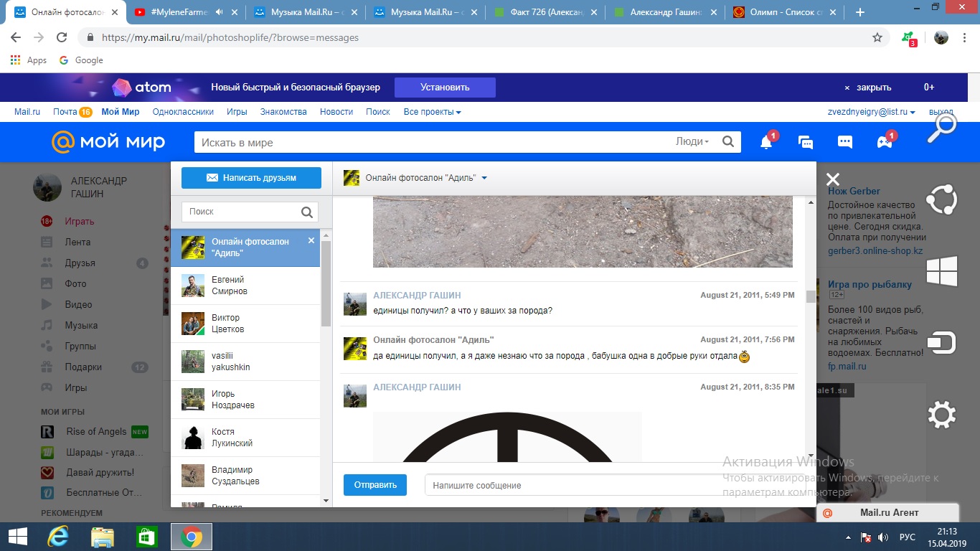The width and height of the screenshot is (980, 551).
Task: Open the Mail.ru Агент panel
Action: 888,512
